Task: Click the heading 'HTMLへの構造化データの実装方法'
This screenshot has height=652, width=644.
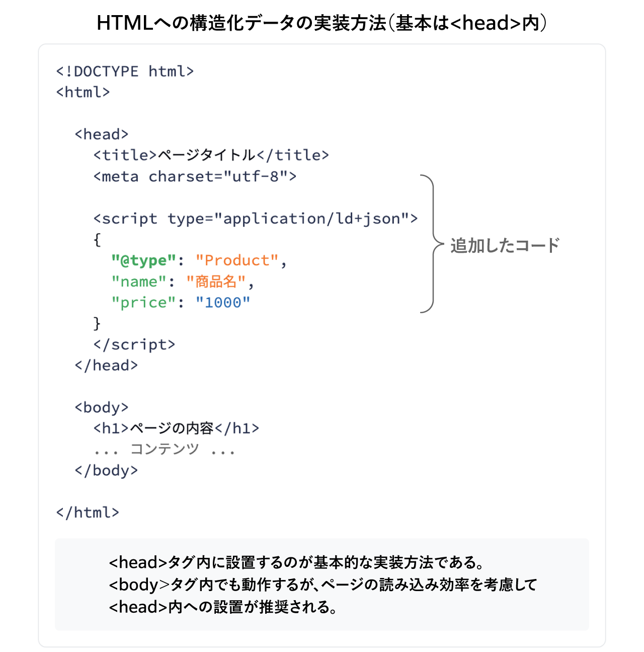Action: point(321,23)
